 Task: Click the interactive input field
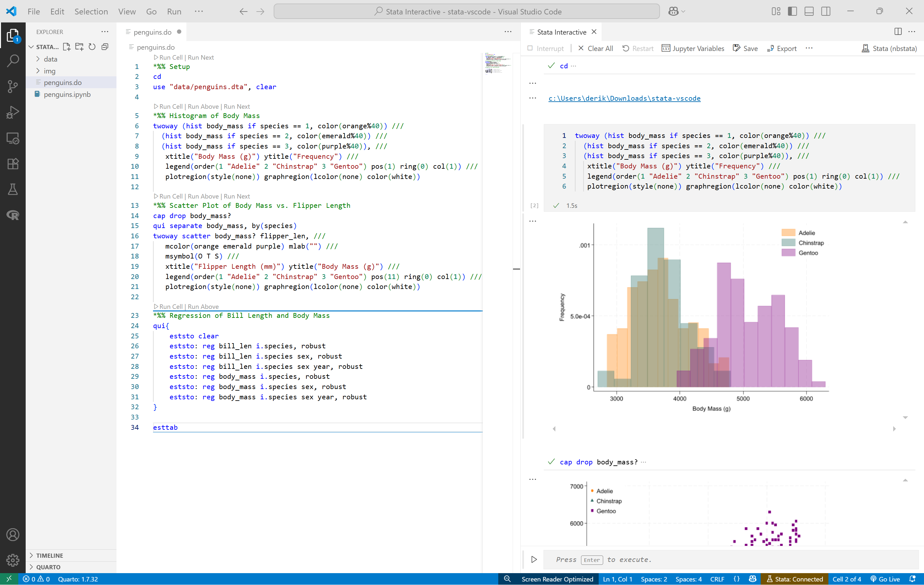click(731, 560)
